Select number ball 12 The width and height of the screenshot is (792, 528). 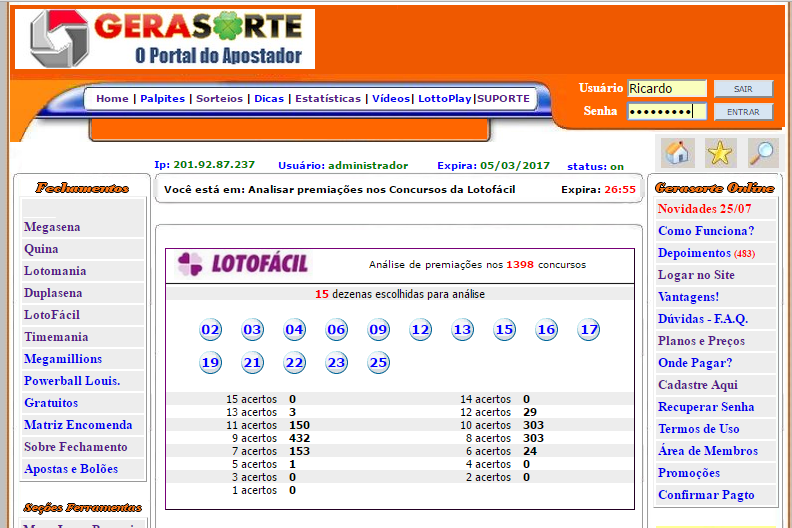pos(420,330)
